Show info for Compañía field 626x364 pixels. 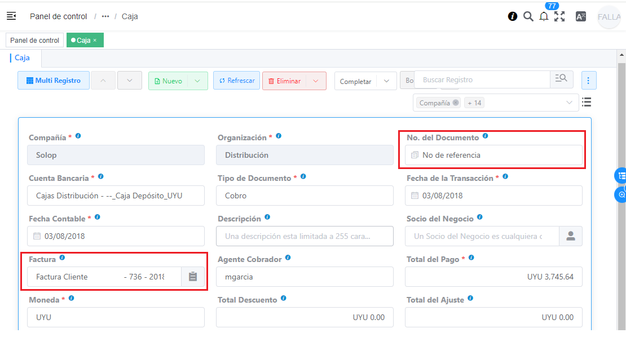tap(78, 136)
